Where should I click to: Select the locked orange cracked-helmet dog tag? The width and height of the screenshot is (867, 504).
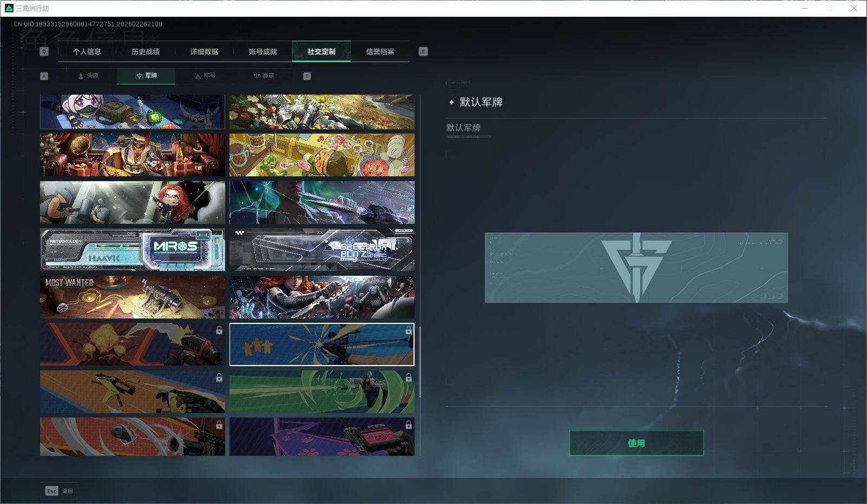click(133, 436)
